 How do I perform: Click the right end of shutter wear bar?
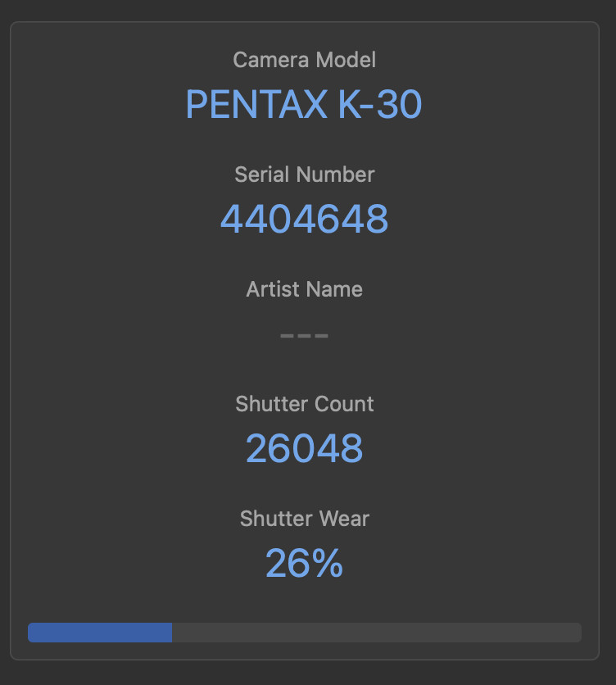577,633
